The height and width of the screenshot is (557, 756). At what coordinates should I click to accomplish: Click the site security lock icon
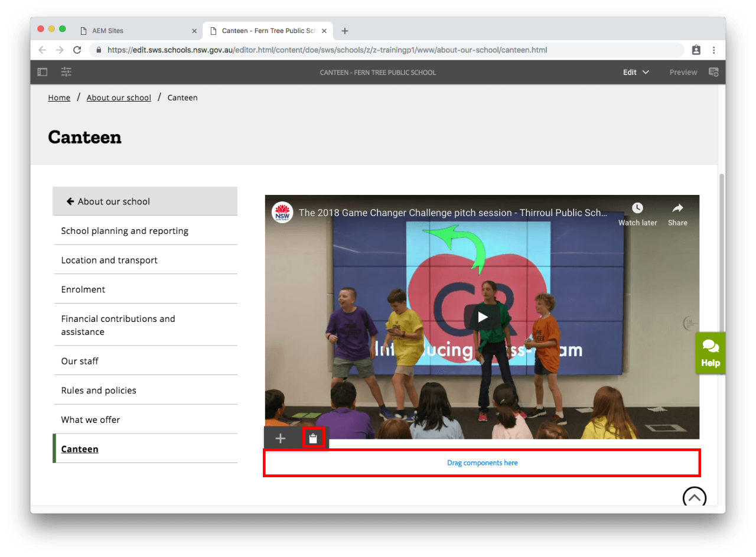click(99, 50)
